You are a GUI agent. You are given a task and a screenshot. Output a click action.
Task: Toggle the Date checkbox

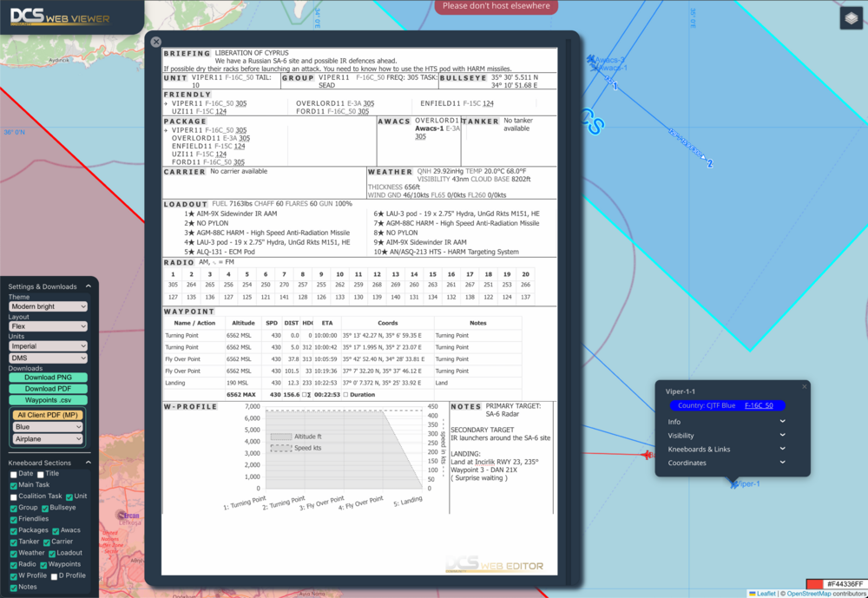click(13, 475)
